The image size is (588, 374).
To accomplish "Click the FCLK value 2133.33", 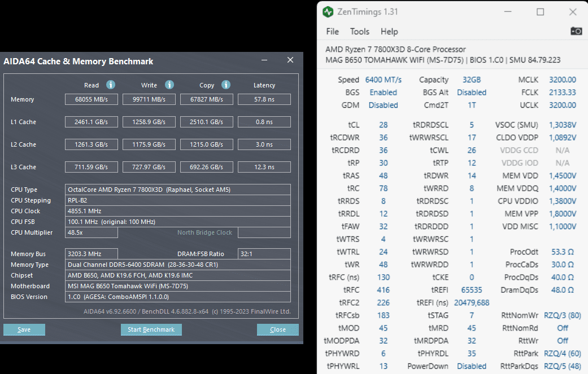I will (563, 93).
